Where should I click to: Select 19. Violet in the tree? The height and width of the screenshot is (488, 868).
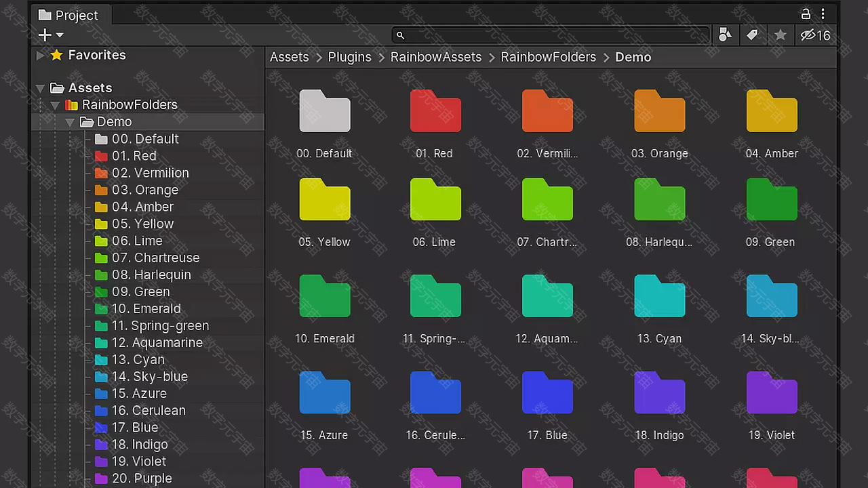139,461
